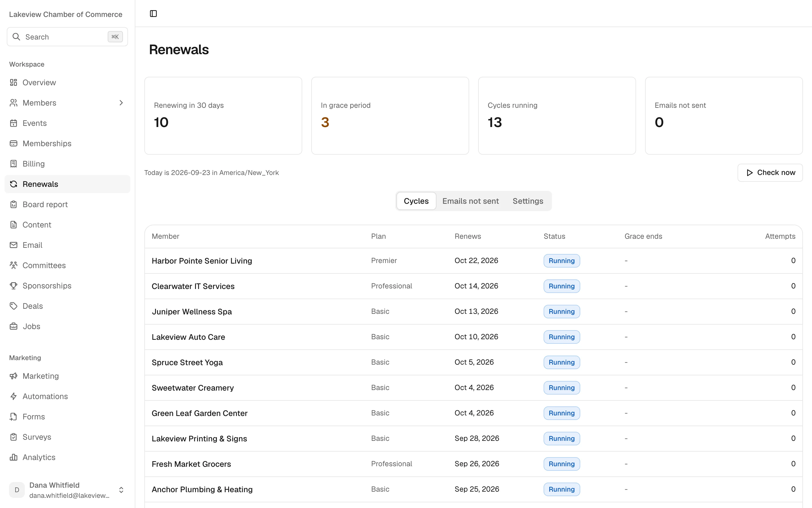Click the Surveys clipboard-check icon
This screenshot has width=812, height=508.
click(x=14, y=437)
